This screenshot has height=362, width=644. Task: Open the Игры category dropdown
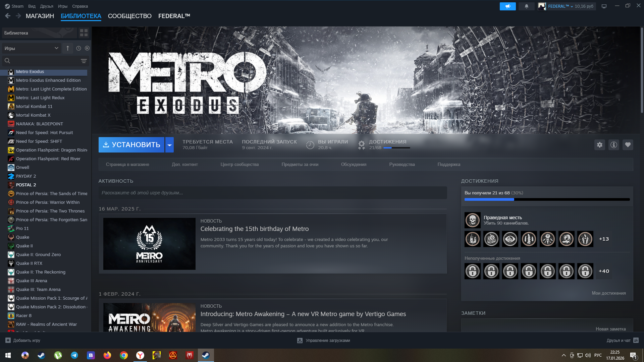[31, 48]
